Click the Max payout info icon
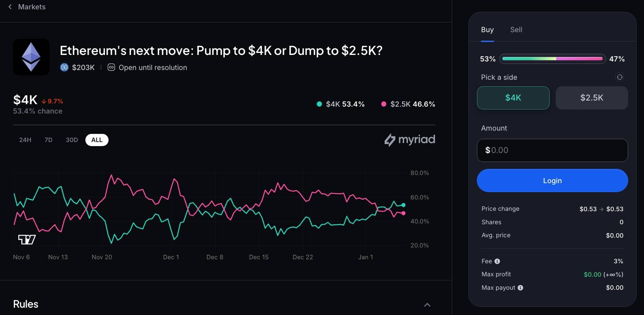Viewport: 644px width, 315px height. coord(520,288)
